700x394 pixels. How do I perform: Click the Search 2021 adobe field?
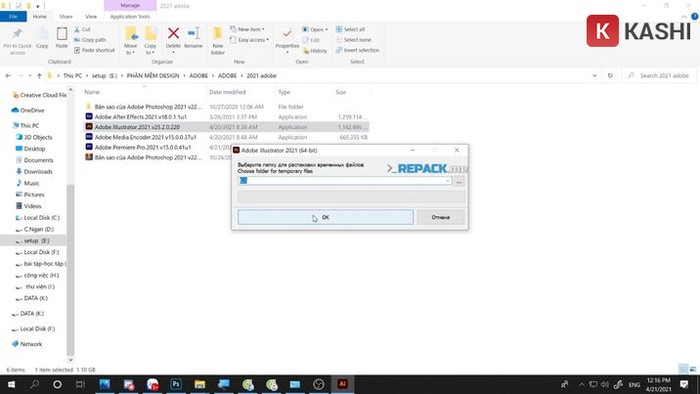pyautogui.click(x=659, y=76)
